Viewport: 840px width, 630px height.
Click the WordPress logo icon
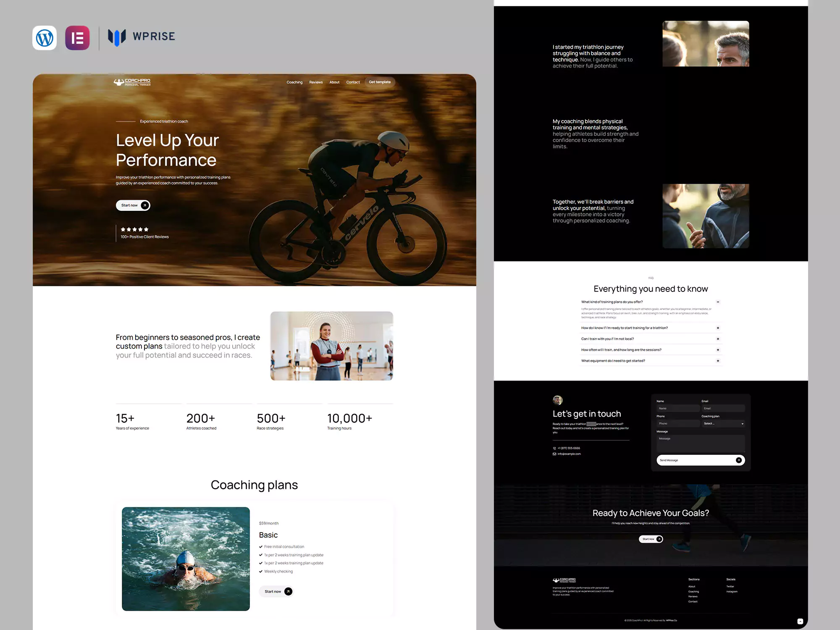click(x=44, y=38)
